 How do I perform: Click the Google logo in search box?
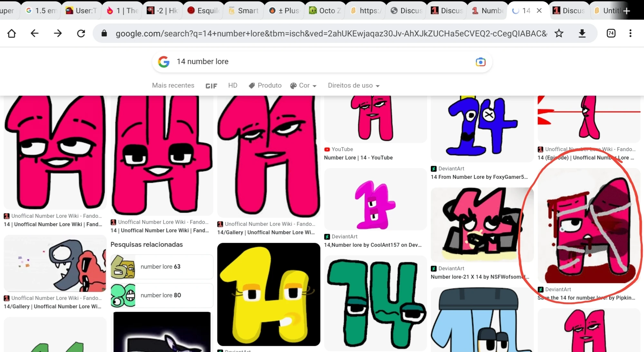pos(164,62)
